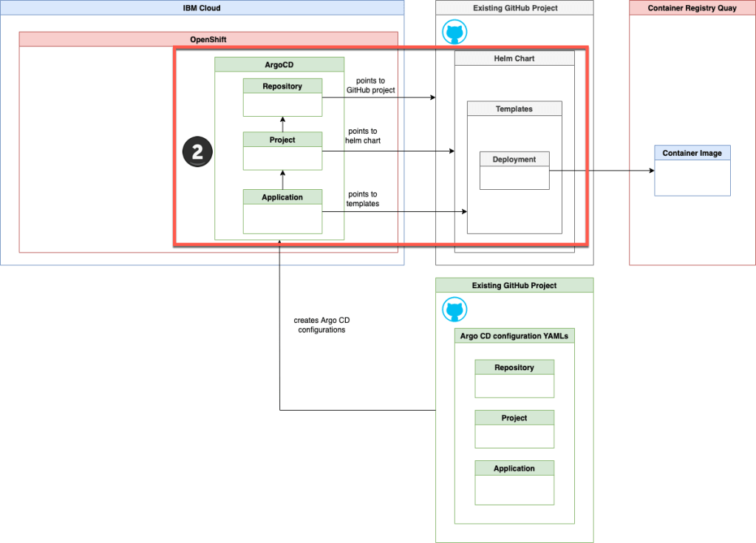Image resolution: width=756 pixels, height=543 pixels.
Task: Select the Container Image box
Action: [692, 171]
